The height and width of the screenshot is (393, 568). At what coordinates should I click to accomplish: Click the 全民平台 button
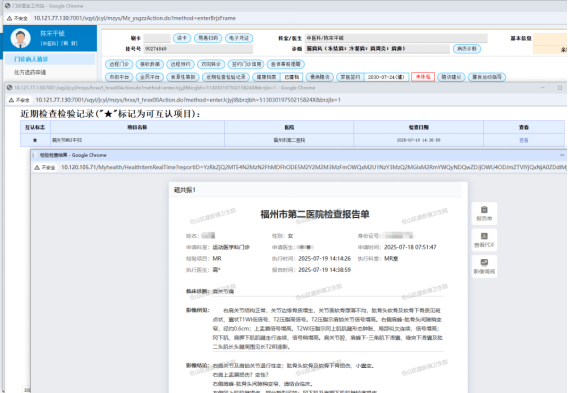[x=150, y=77]
